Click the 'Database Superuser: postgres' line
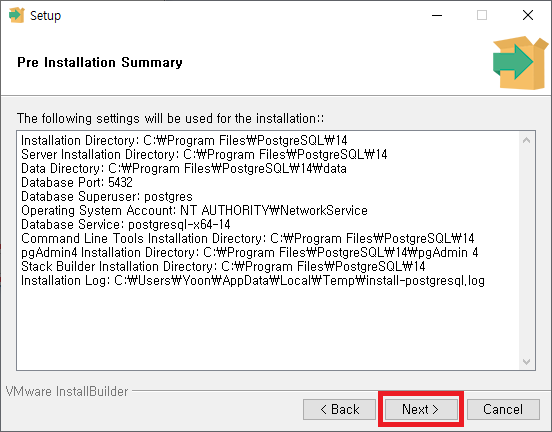Viewport: 552px width, 432px height. point(107,196)
